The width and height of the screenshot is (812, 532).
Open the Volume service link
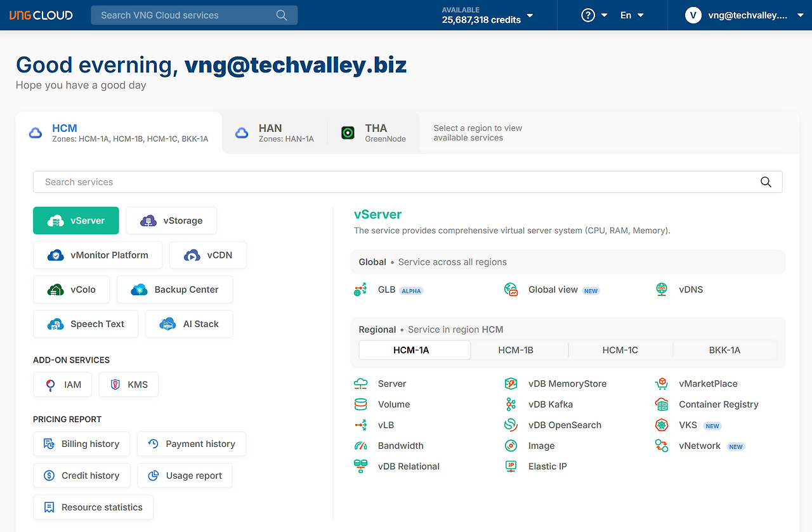(x=394, y=404)
